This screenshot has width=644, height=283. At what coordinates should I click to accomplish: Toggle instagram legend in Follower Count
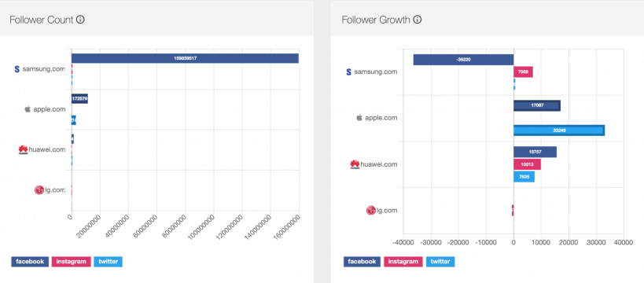71,262
